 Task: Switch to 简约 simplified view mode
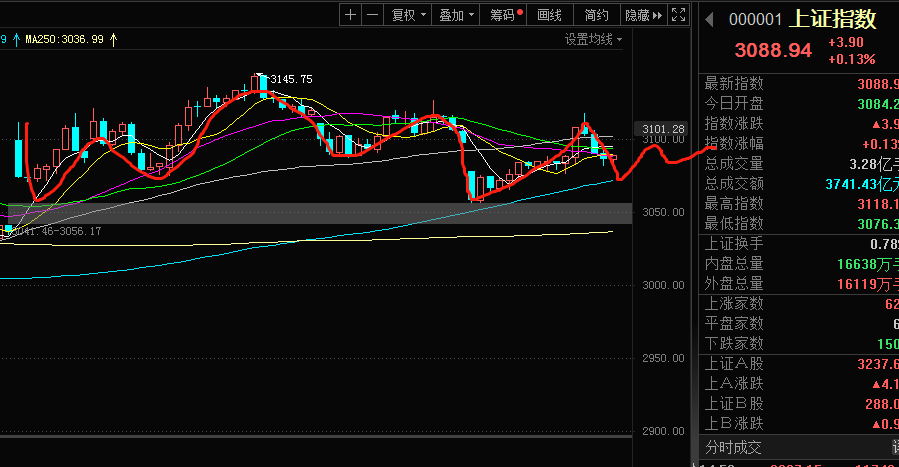[596, 15]
